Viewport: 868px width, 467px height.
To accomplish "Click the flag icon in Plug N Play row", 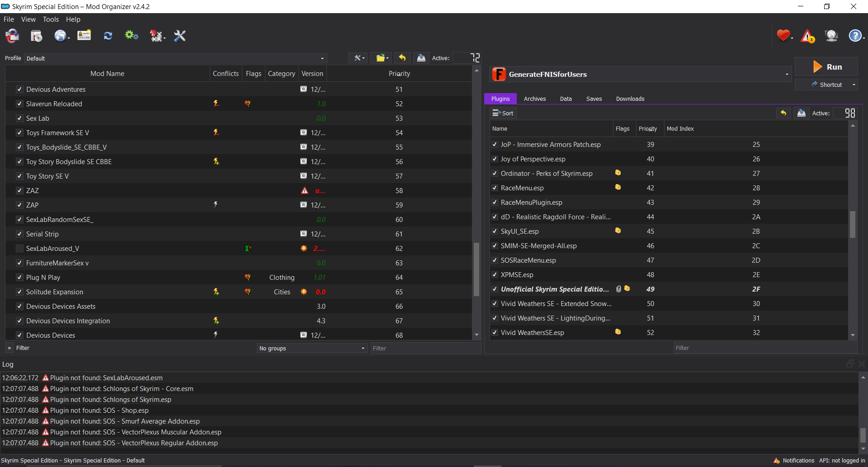I will 248,277.
